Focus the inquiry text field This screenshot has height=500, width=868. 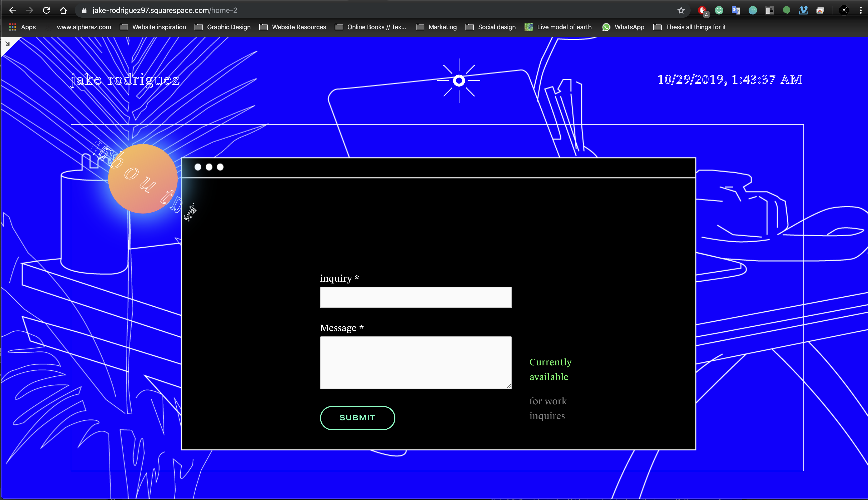(415, 297)
